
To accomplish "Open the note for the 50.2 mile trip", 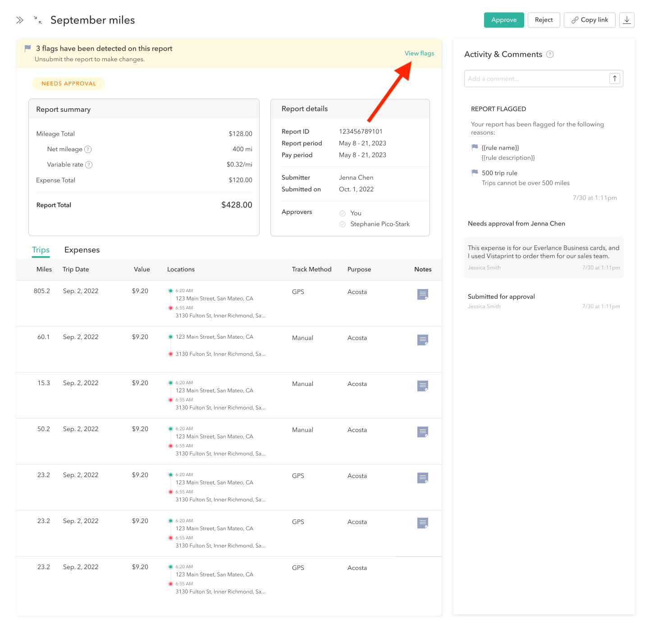I will point(422,432).
